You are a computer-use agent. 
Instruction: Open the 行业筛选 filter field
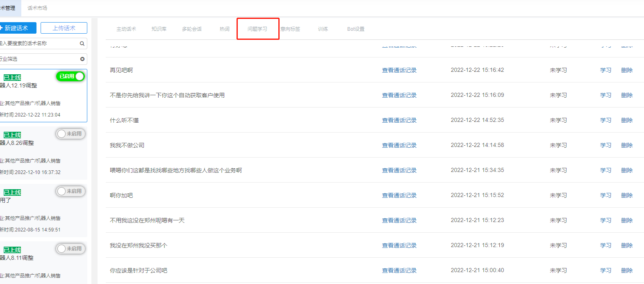pyautogui.click(x=43, y=59)
